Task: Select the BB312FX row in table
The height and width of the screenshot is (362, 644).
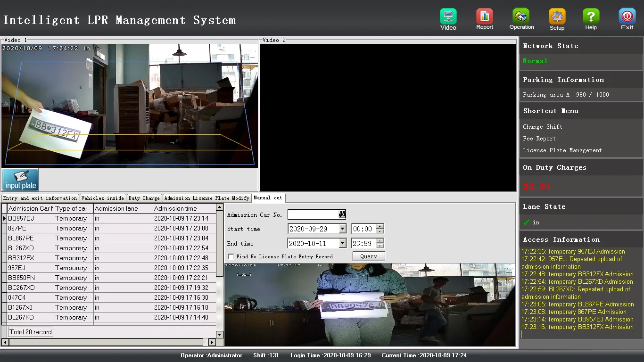Action: click(21, 258)
